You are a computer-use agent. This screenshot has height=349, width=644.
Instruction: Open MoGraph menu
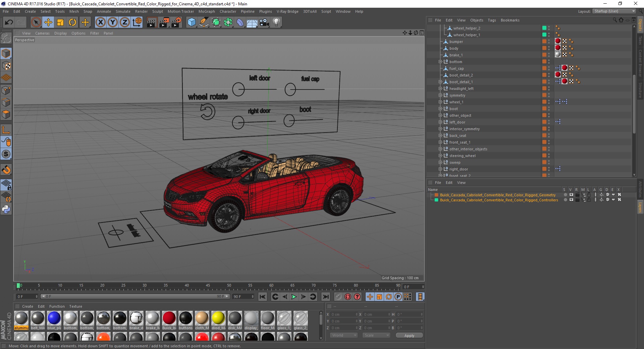coord(207,11)
